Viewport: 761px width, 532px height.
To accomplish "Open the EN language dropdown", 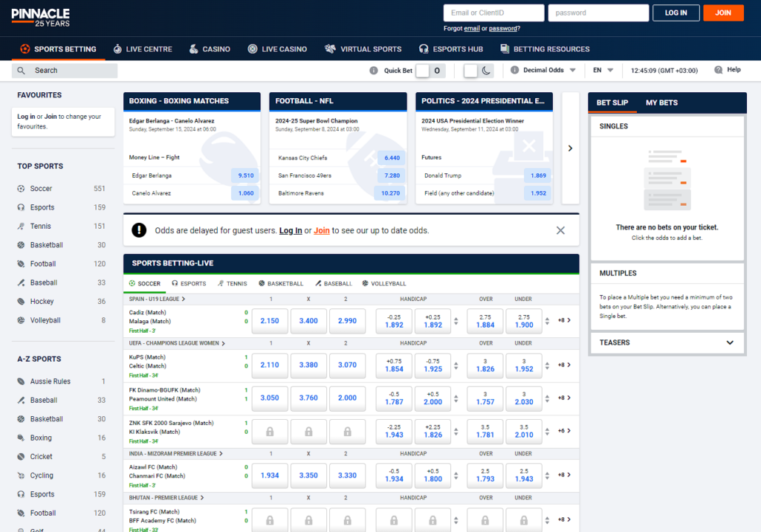I will tap(603, 69).
